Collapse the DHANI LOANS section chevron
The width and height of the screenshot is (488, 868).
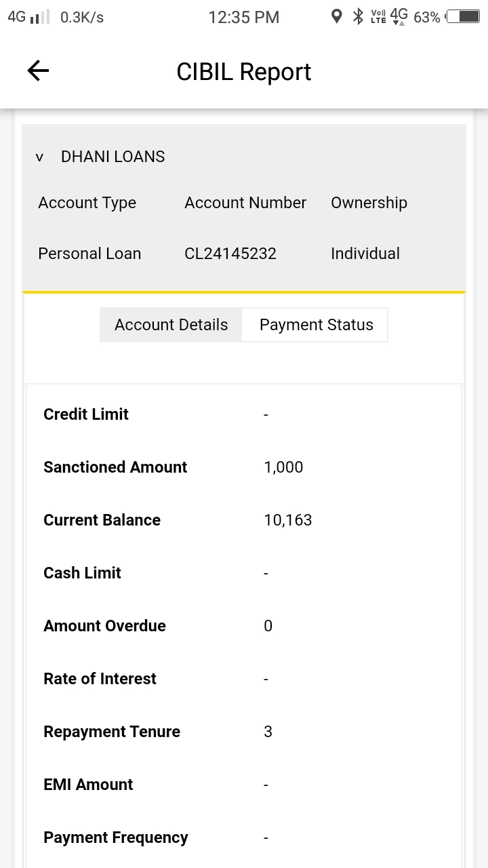coord(39,157)
